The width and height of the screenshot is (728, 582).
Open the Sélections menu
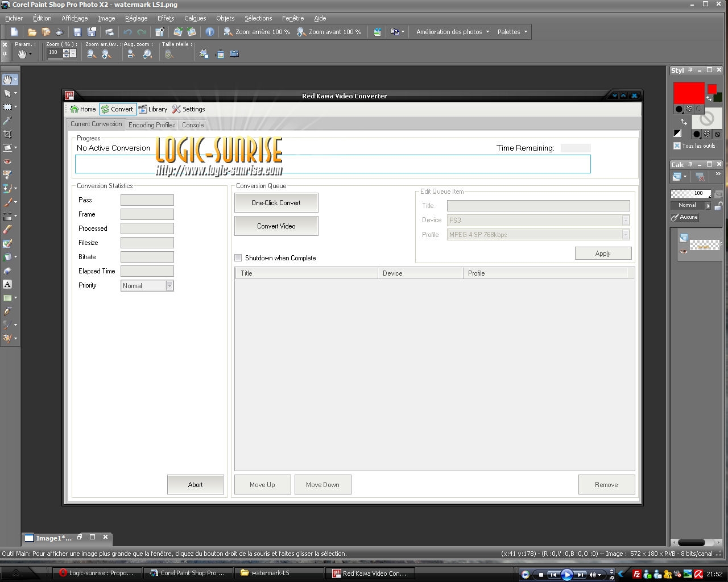point(258,18)
